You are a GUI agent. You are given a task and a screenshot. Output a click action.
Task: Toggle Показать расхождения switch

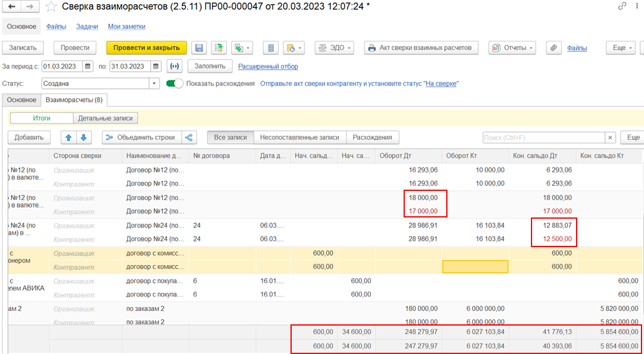point(175,83)
